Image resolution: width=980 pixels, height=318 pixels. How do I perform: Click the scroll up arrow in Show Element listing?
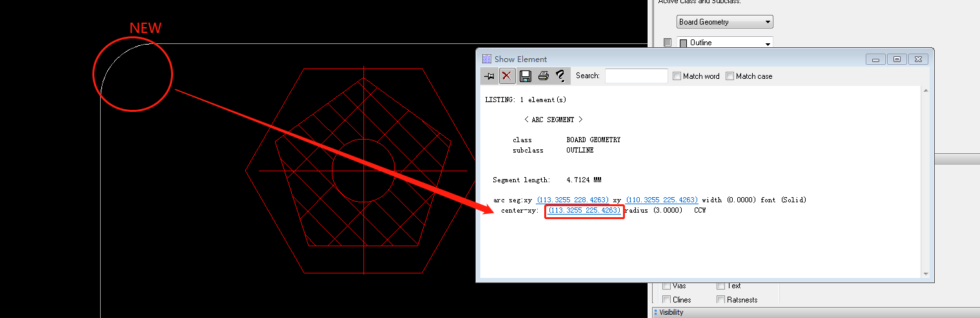click(925, 91)
